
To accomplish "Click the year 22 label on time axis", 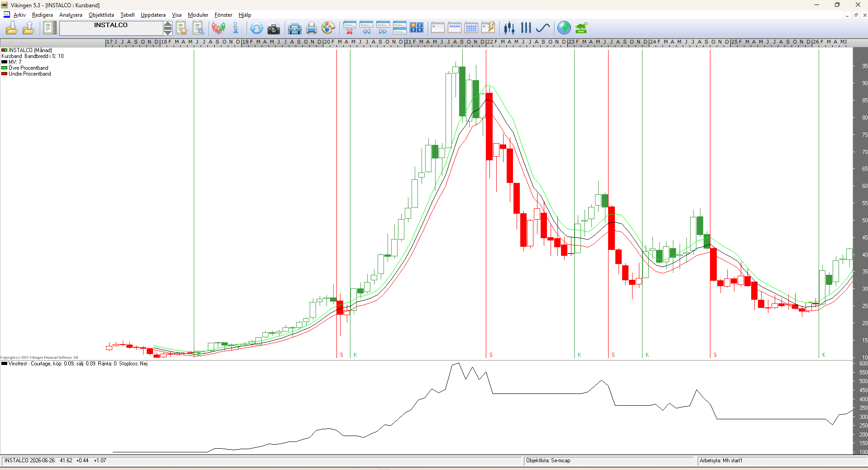I will 490,42.
